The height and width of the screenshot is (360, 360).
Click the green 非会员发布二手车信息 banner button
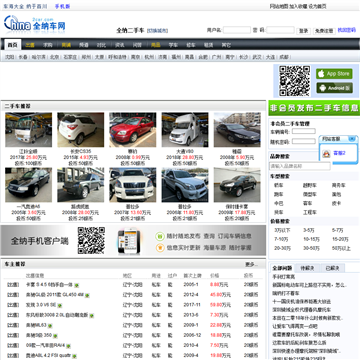tap(314, 108)
